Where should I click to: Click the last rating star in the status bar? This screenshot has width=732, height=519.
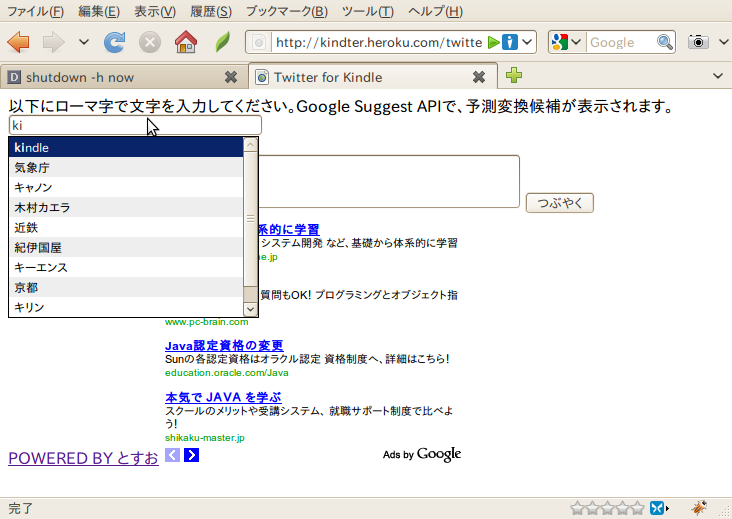tap(637, 508)
